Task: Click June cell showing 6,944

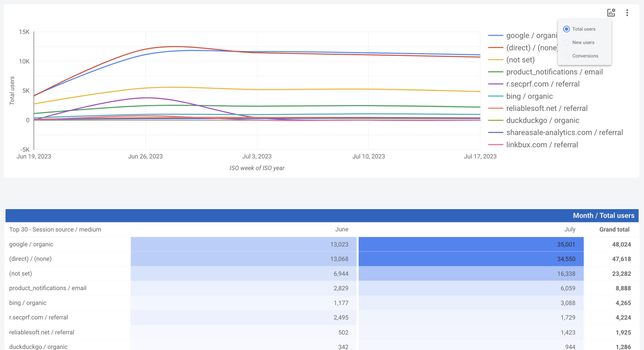Action: (341, 274)
